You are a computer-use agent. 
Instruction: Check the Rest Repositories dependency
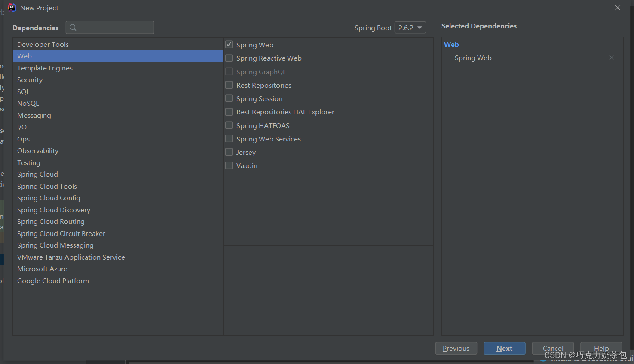[x=229, y=85]
